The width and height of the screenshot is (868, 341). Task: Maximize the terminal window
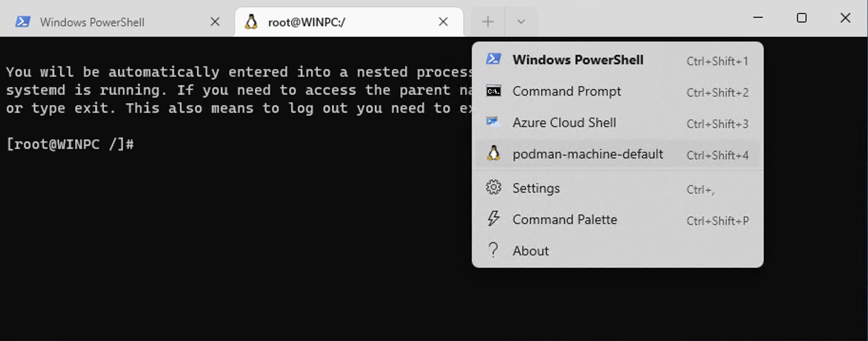click(801, 18)
